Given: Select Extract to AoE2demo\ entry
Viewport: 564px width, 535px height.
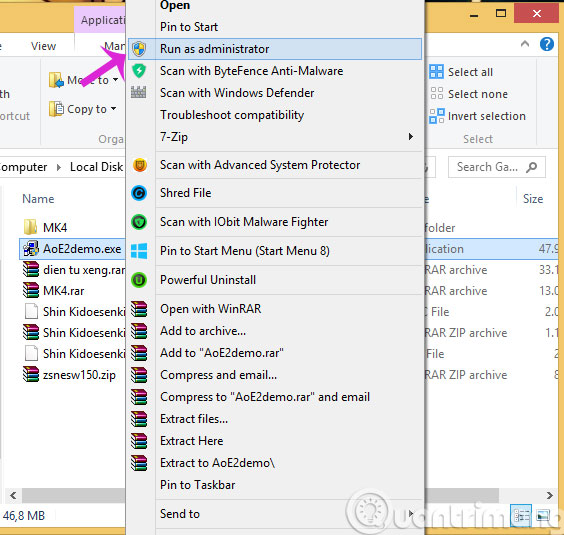Looking at the screenshot, I should point(275,463).
